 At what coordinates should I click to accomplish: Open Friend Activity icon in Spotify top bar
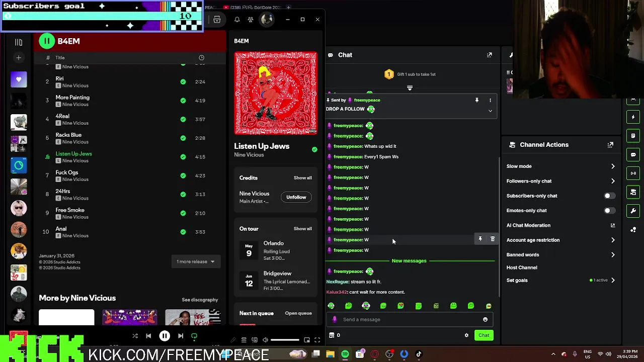tap(251, 20)
